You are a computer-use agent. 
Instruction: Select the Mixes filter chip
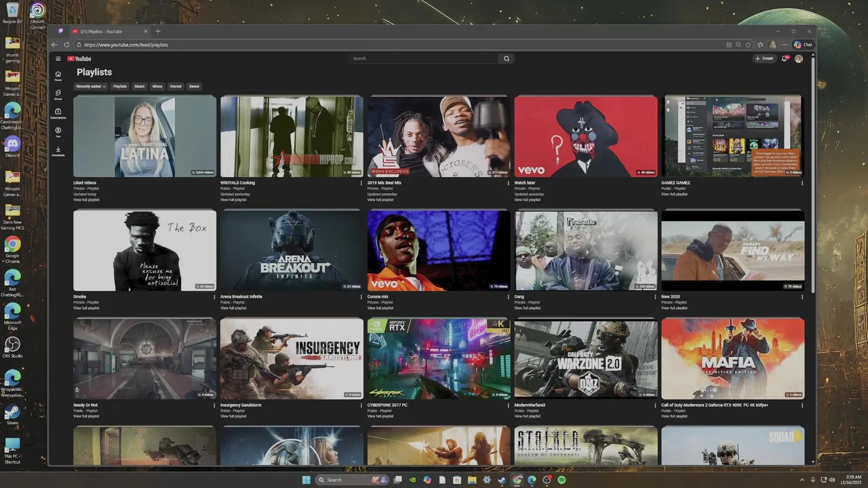click(157, 86)
